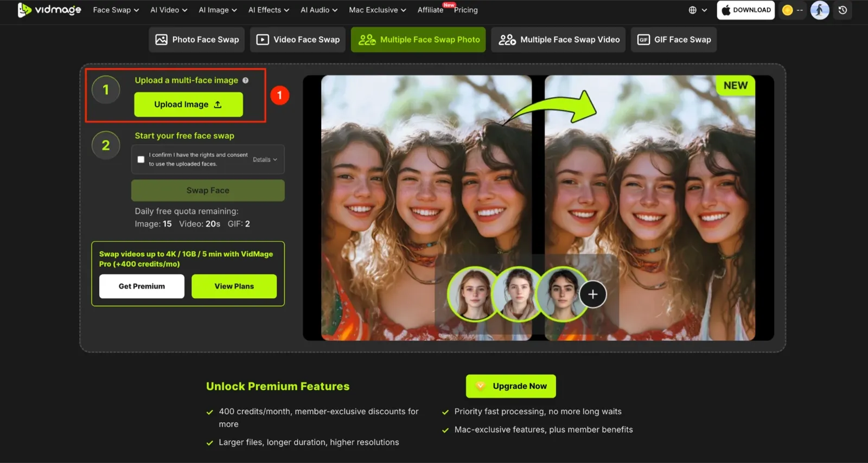868x463 pixels.
Task: Open the history clock icon
Action: point(843,10)
